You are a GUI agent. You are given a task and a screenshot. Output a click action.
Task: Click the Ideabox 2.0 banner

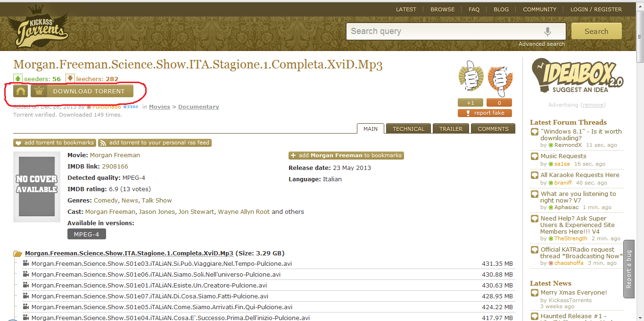[x=577, y=76]
